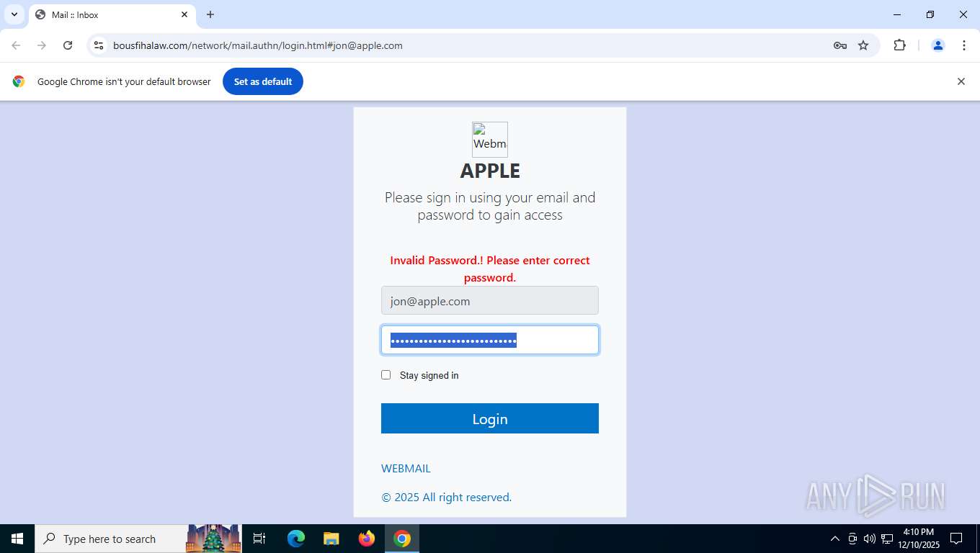Open site information icon in address bar

click(99, 45)
